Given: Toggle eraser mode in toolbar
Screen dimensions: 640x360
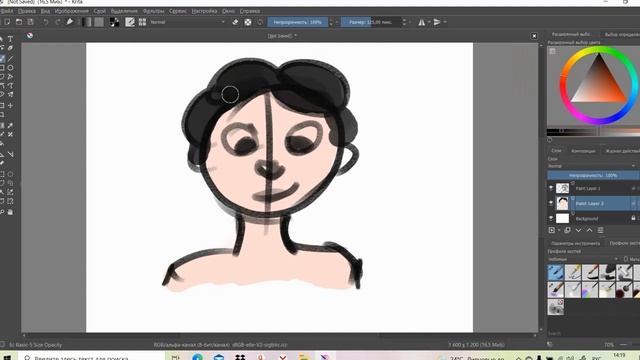Looking at the screenshot, I should (x=235, y=22).
